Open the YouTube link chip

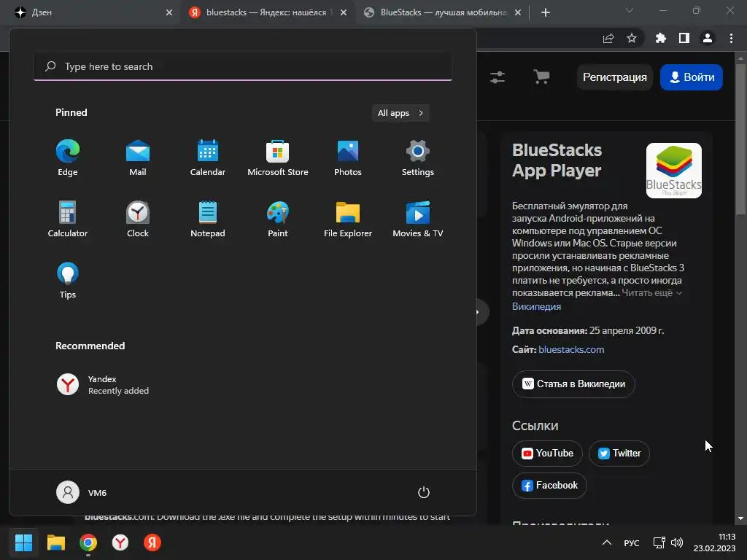coord(547,454)
